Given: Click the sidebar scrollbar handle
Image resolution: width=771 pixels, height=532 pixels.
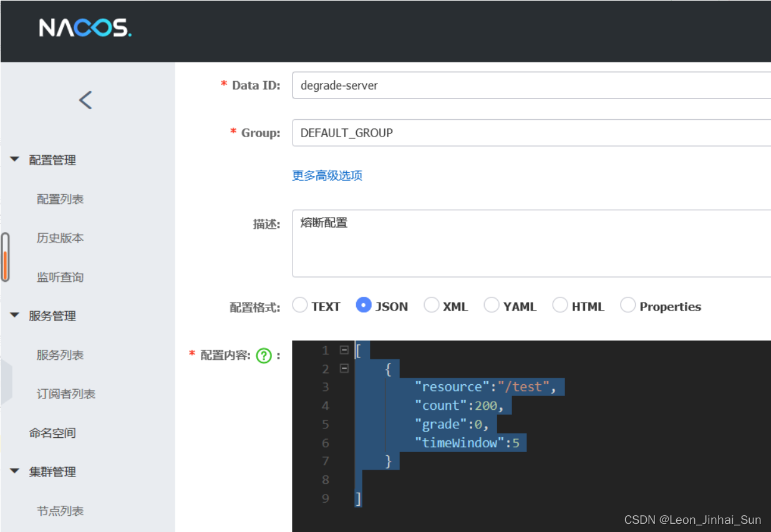Looking at the screenshot, I should pos(5,257).
